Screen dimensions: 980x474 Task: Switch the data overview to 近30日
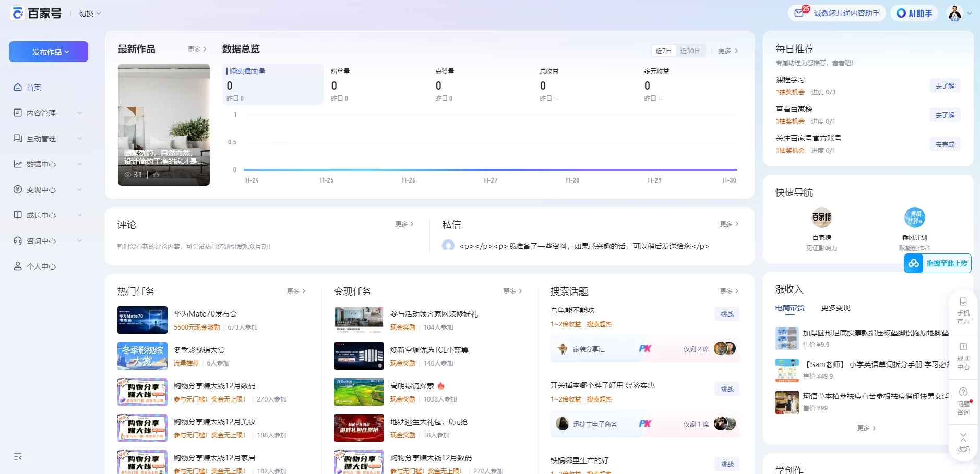(x=690, y=50)
